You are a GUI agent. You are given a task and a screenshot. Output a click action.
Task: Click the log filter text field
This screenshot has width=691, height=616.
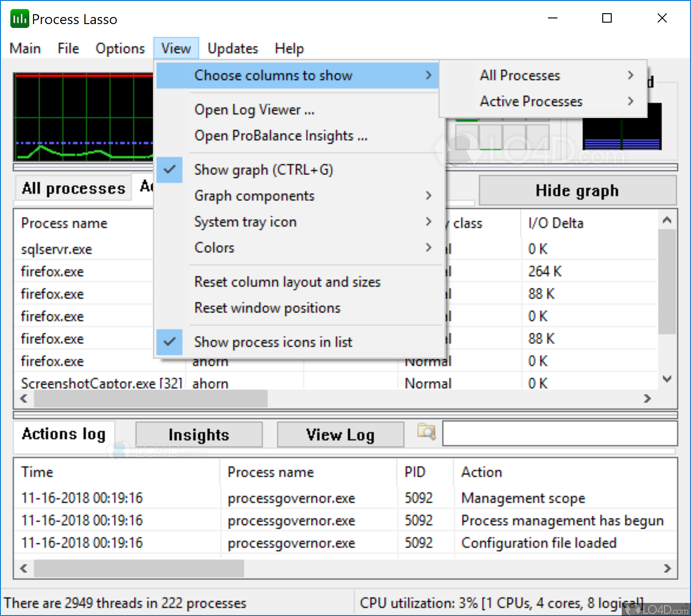[559, 433]
